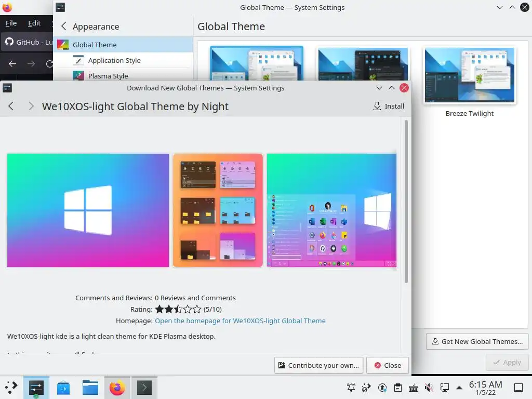Screen dimensions: 532x399
Task: Click the star rating widget
Action: point(178,310)
